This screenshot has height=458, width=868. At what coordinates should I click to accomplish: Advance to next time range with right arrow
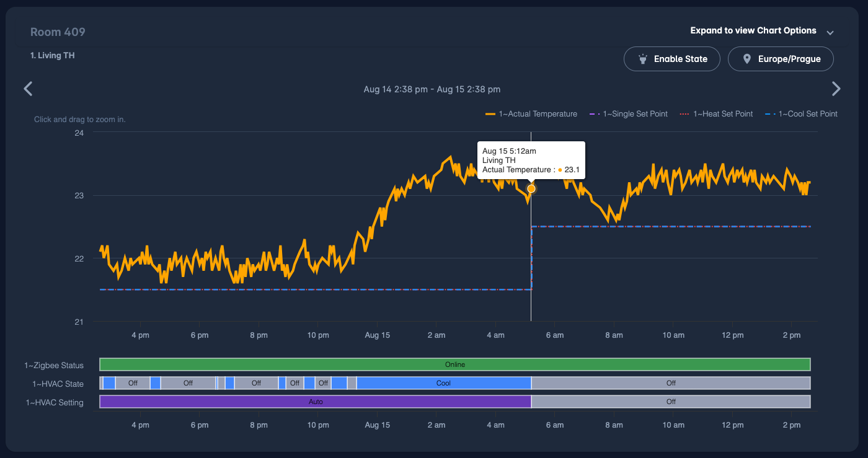tap(836, 89)
